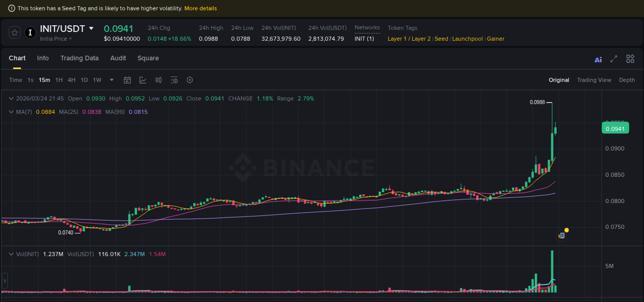Open the go-to-date calendar icon
The image size is (644, 302).
tap(127, 80)
